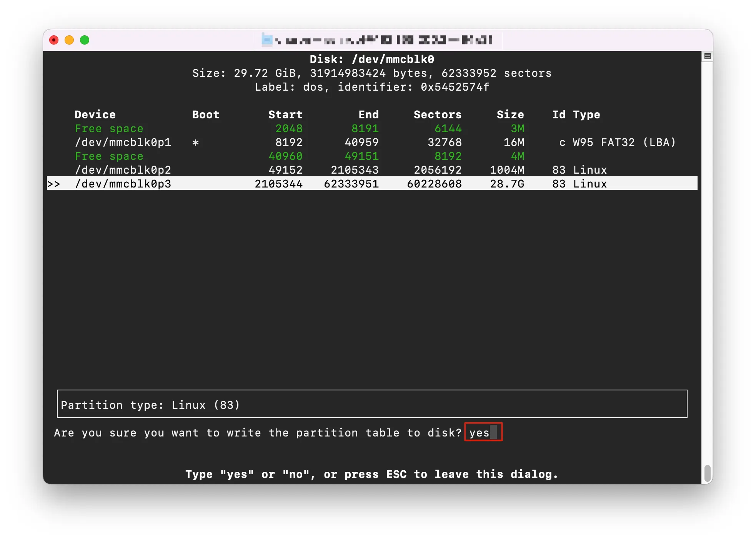Maximize the terminal with the green button
Screen dimensions: 756x541
point(85,40)
